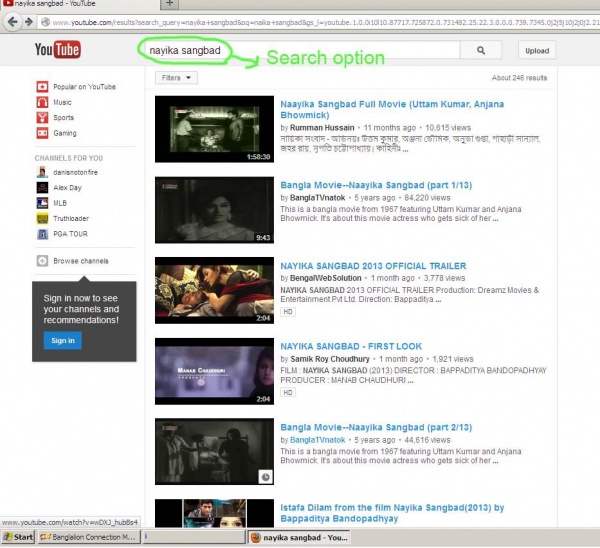Click the 1:58:30 full movie thumbnail
Screen dimensions: 600x548
[x=214, y=129]
